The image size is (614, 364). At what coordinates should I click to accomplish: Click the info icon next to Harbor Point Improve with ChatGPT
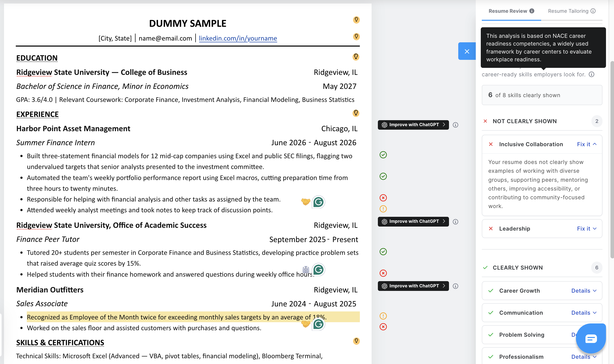pyautogui.click(x=455, y=125)
